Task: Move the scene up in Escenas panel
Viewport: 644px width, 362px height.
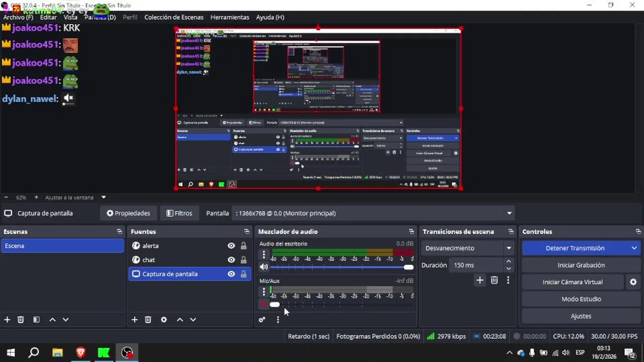Action: [52, 320]
